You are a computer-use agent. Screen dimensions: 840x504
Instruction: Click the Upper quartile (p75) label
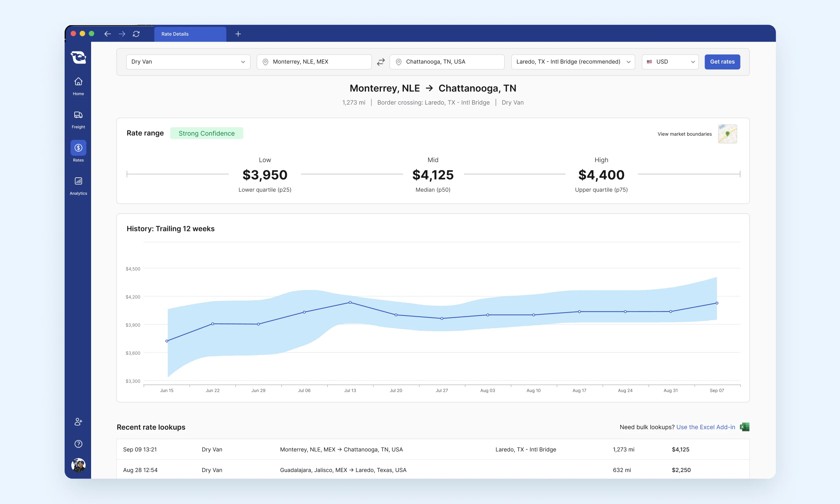click(x=601, y=190)
